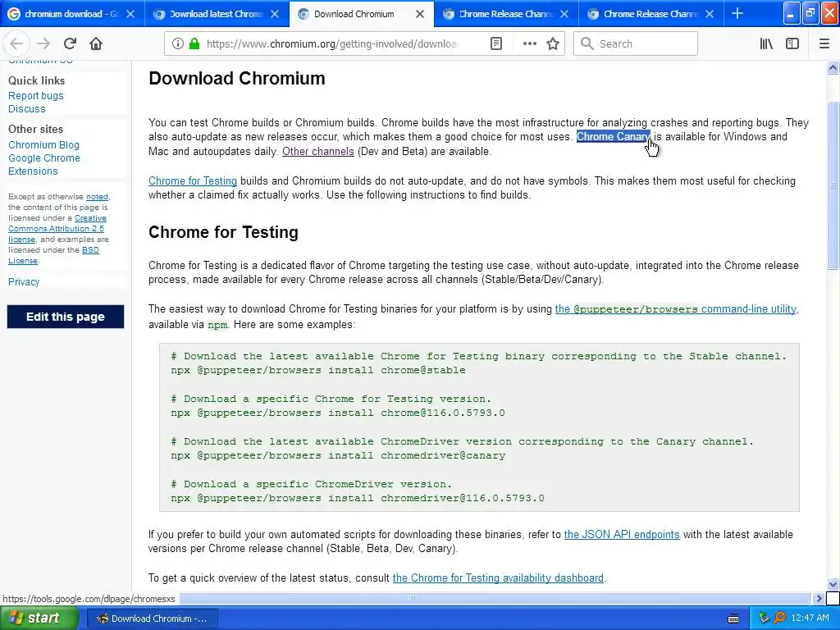This screenshot has width=840, height=630.
Task: Open the Report bugs link
Action: pyautogui.click(x=36, y=95)
